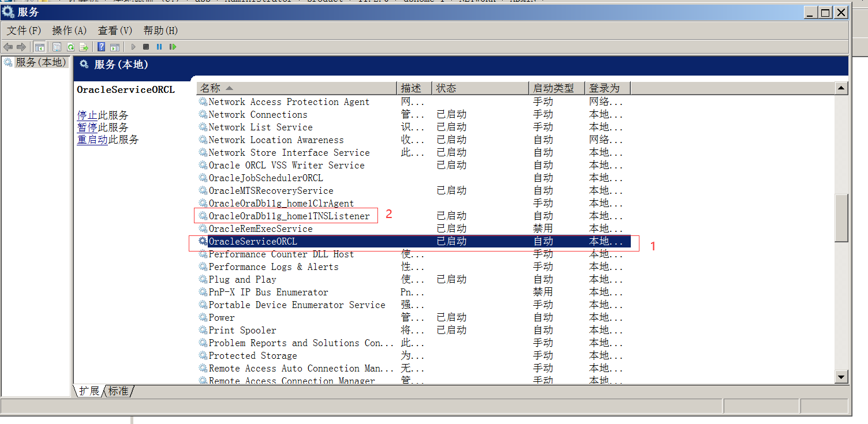Click gear icon beside Network Connections

[203, 114]
